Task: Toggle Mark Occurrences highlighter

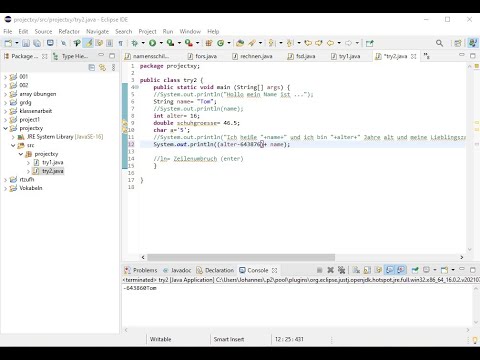Action: 88,43
